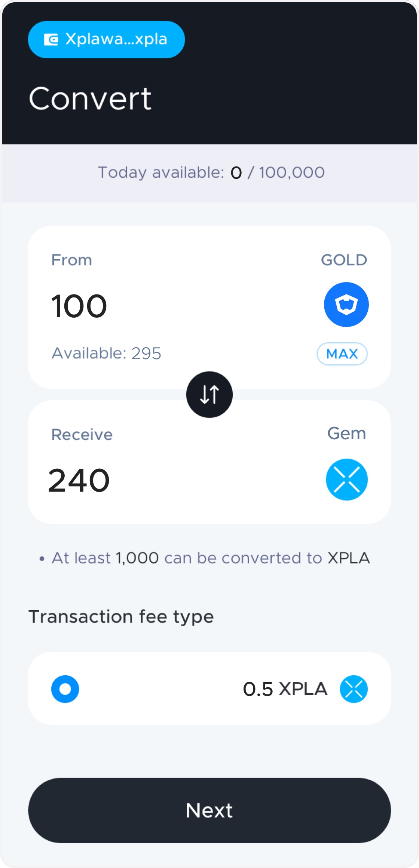Image resolution: width=419 pixels, height=868 pixels.
Task: Select the Gem currency label
Action: [346, 433]
